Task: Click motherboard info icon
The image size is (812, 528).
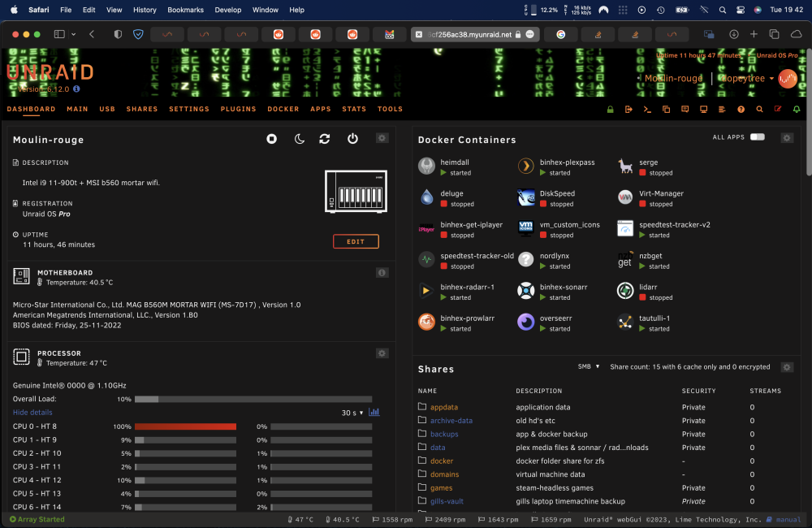Action: coord(382,273)
